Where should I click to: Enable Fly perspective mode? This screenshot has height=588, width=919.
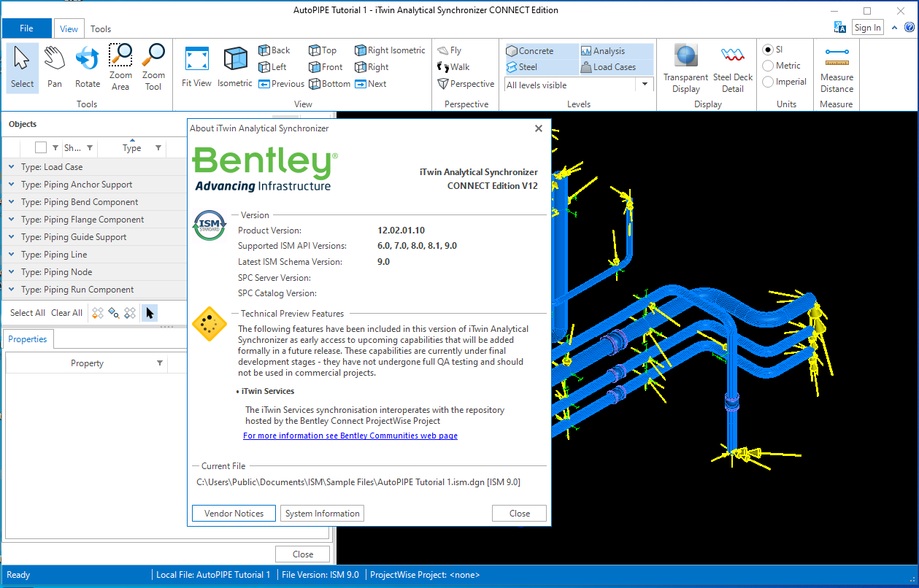(450, 50)
